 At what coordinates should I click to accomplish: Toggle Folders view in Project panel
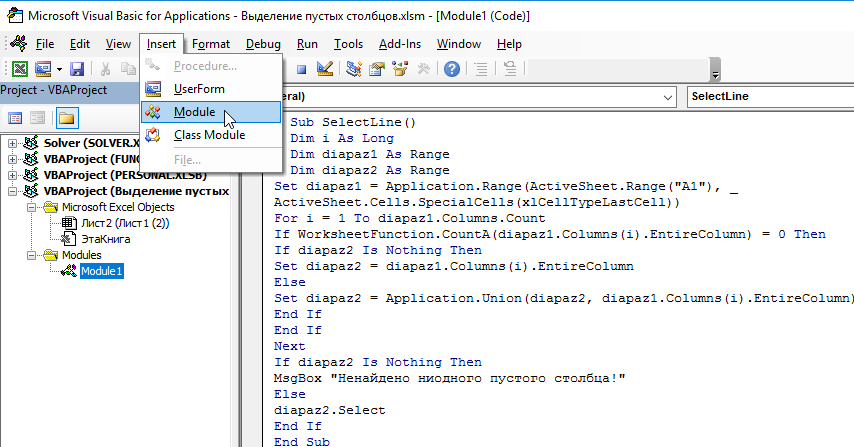point(67,118)
